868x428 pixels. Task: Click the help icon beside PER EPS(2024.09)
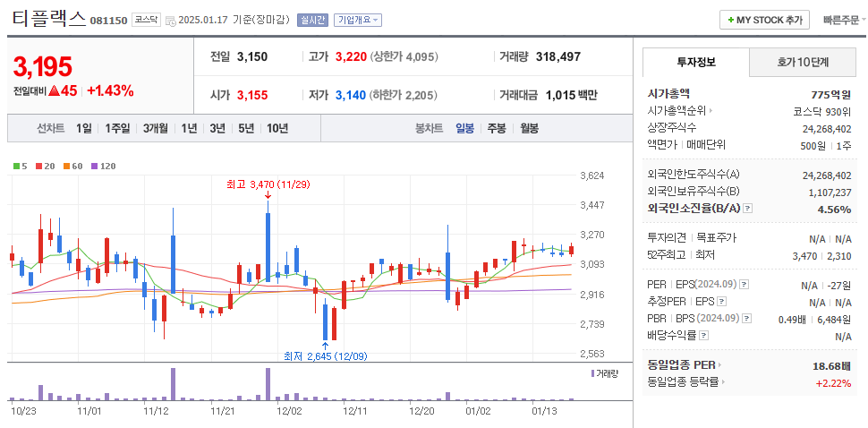pyautogui.click(x=744, y=285)
